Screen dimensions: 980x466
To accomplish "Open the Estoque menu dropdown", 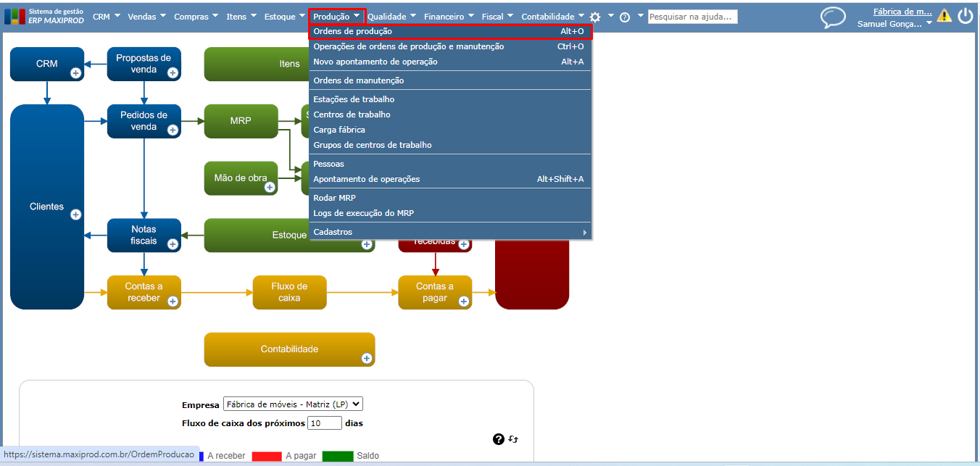I will 285,16.
